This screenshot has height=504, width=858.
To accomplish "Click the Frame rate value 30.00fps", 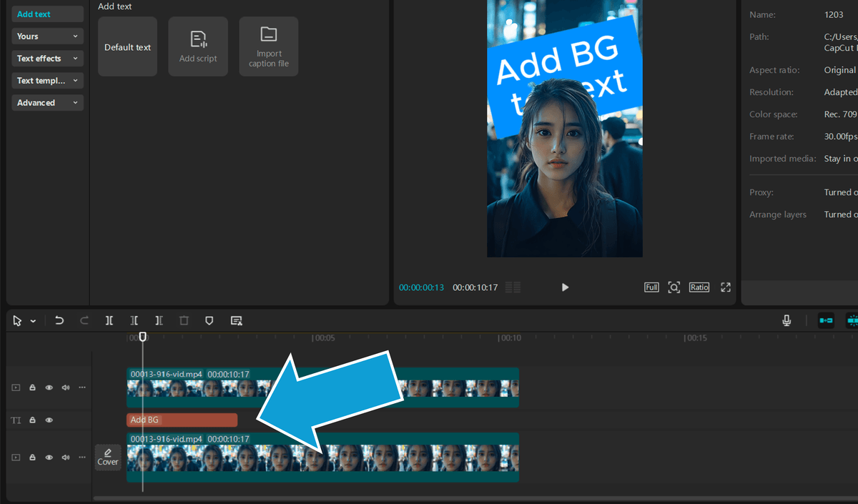I will click(841, 137).
